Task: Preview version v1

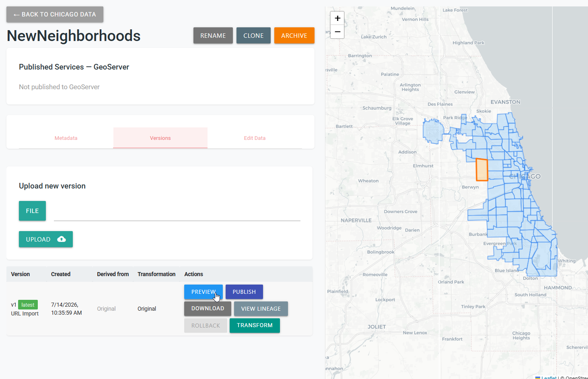Action: 204,292
